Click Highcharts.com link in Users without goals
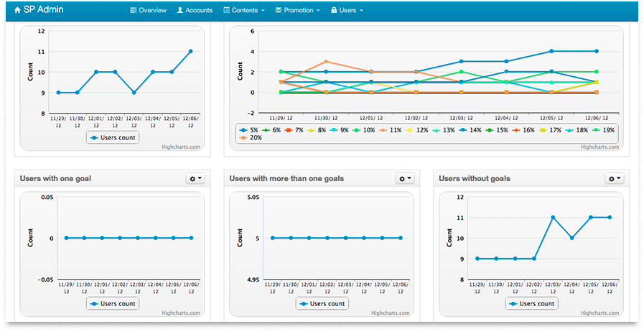Image resolution: width=644 pixels, height=332 pixels. [x=601, y=313]
